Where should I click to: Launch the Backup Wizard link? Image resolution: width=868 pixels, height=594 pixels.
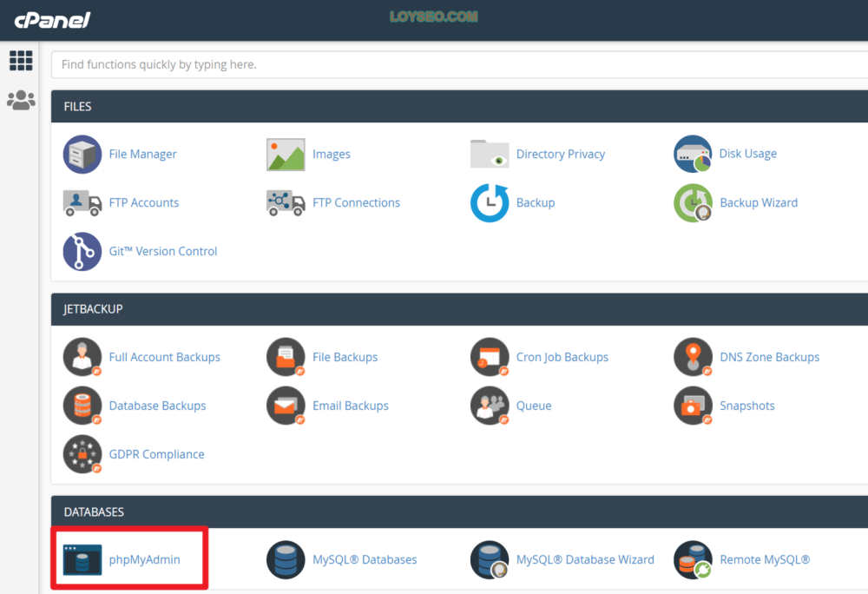[759, 202]
